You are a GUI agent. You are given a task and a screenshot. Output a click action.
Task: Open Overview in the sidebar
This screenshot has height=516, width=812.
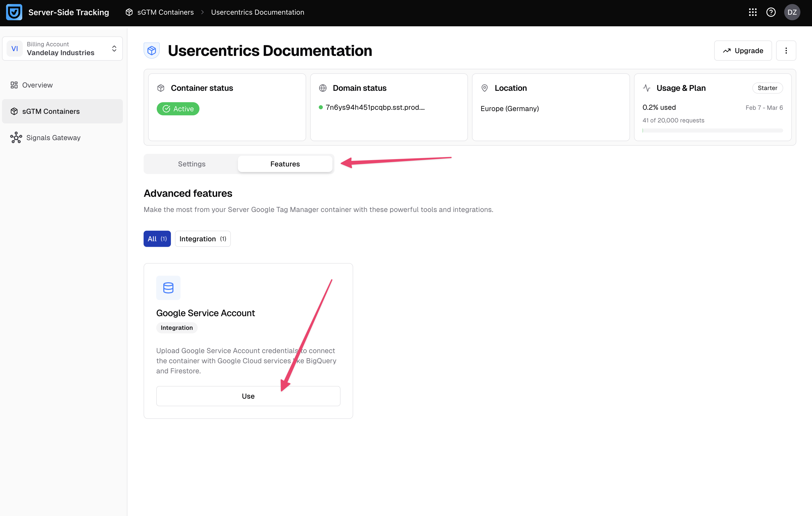(37, 85)
